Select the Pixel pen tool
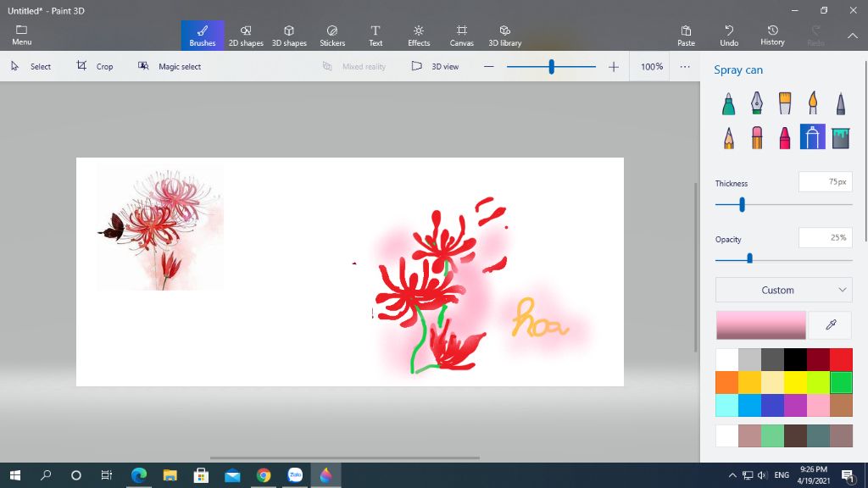 pos(841,103)
